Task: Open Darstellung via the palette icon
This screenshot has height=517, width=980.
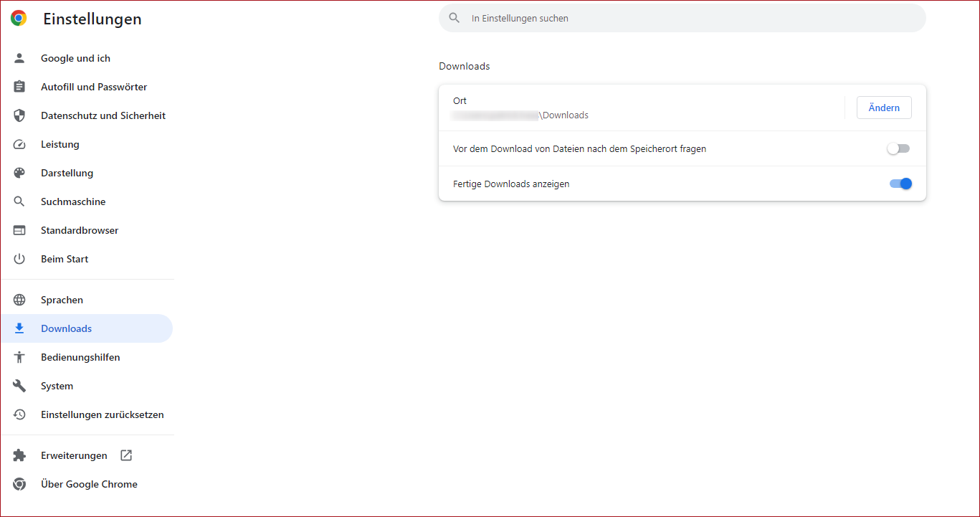Action: [19, 173]
